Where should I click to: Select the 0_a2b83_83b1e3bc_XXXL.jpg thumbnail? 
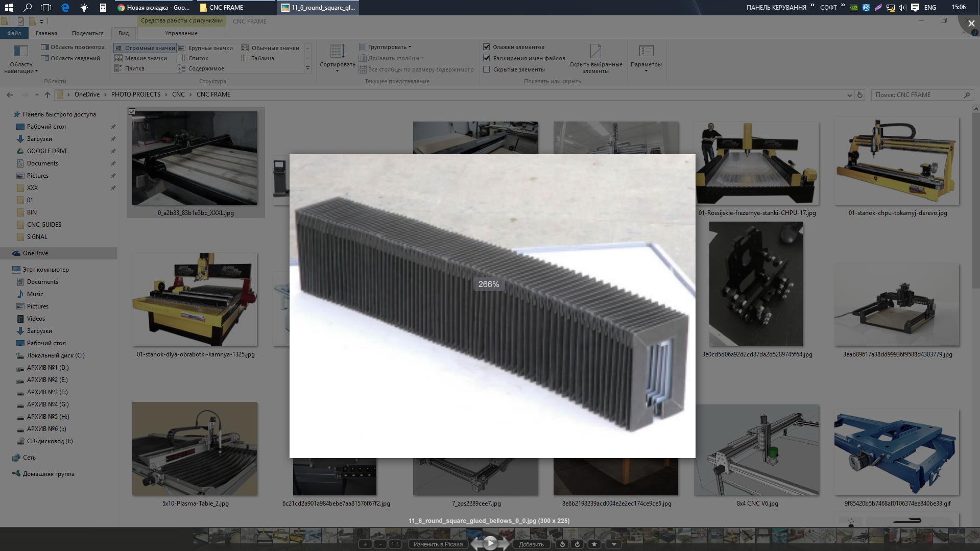(196, 163)
